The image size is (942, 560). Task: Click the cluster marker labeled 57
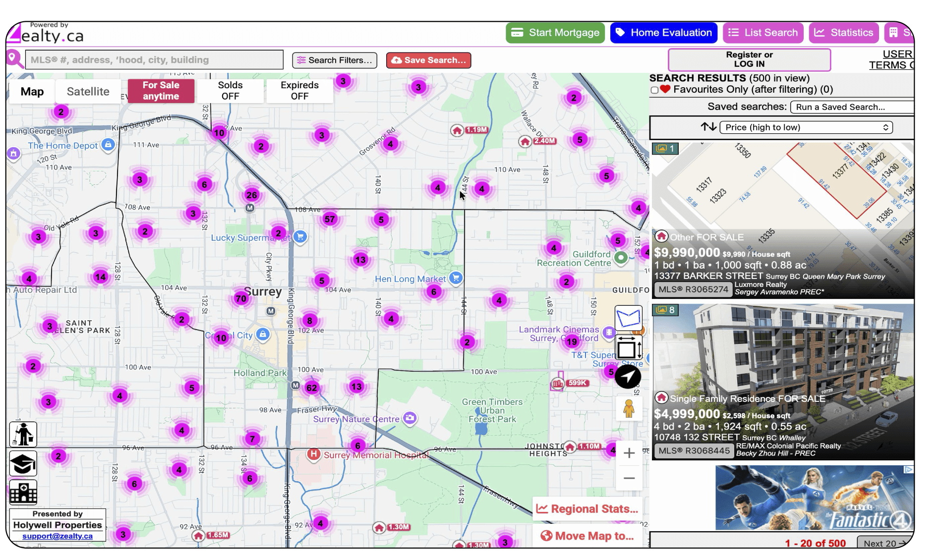330,219
